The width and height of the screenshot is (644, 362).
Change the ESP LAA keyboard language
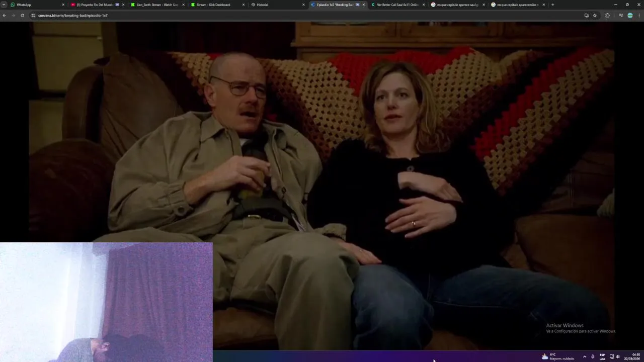pos(602,356)
